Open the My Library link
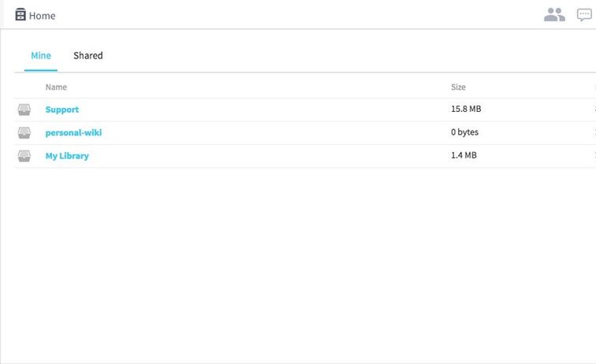 coord(67,156)
